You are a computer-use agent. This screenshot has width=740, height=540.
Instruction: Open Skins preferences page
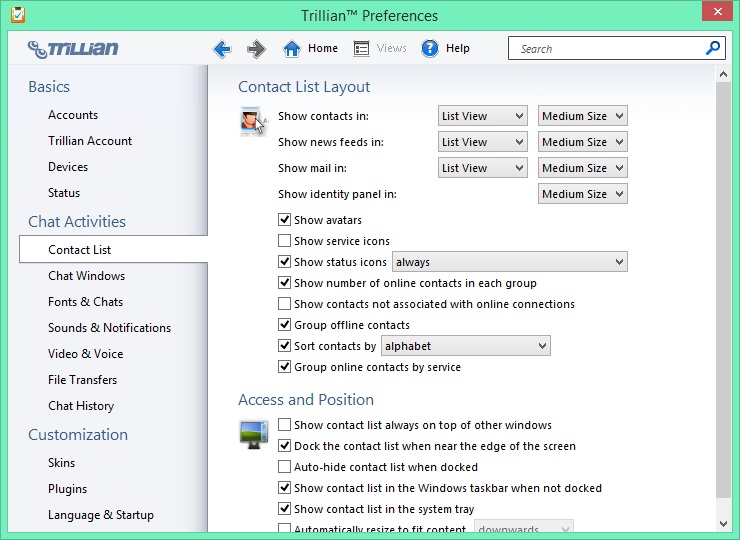(x=61, y=463)
